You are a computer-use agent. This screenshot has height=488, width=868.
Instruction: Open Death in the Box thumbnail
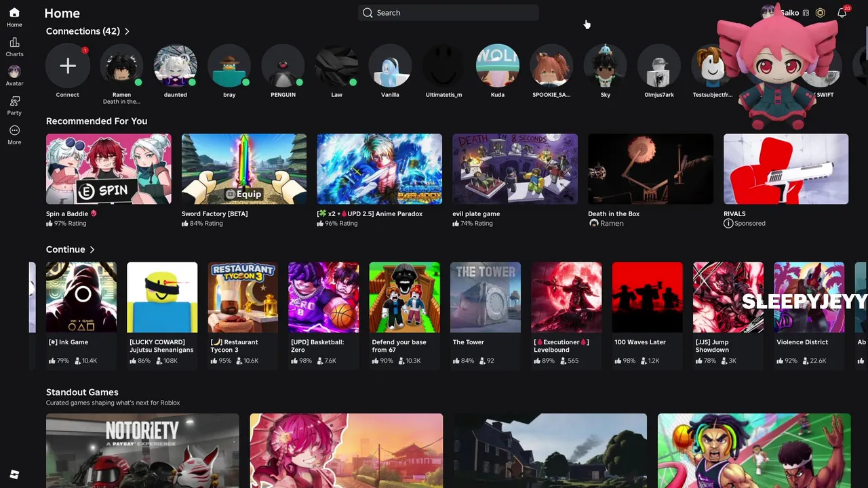[x=650, y=169]
